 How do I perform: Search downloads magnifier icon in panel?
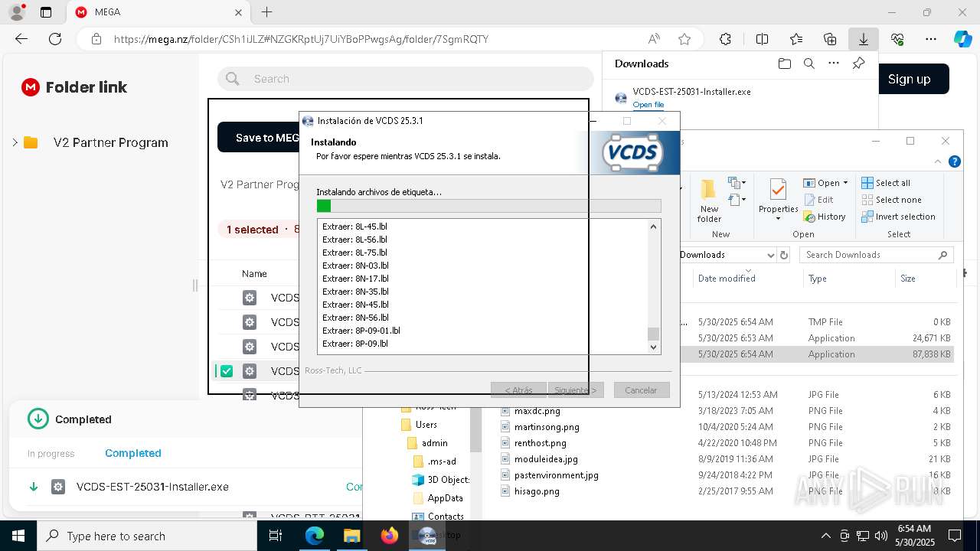pyautogui.click(x=808, y=64)
